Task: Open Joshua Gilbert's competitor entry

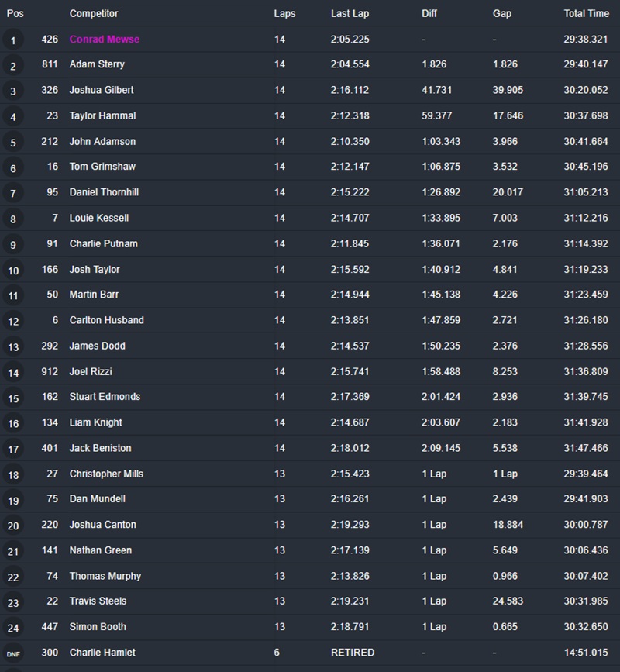Action: click(102, 90)
